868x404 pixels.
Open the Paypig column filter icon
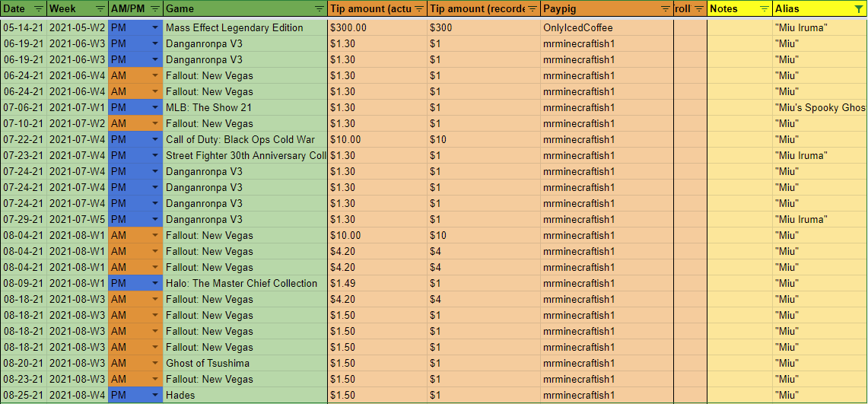[665, 9]
